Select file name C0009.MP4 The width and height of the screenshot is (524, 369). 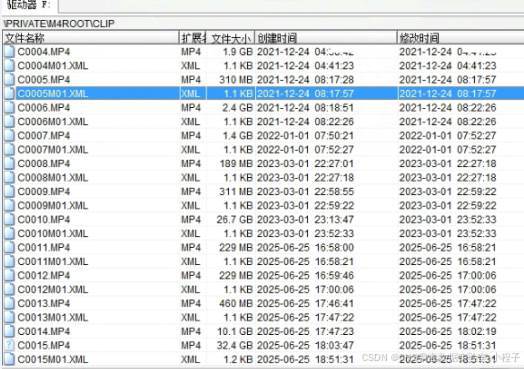tap(44, 192)
